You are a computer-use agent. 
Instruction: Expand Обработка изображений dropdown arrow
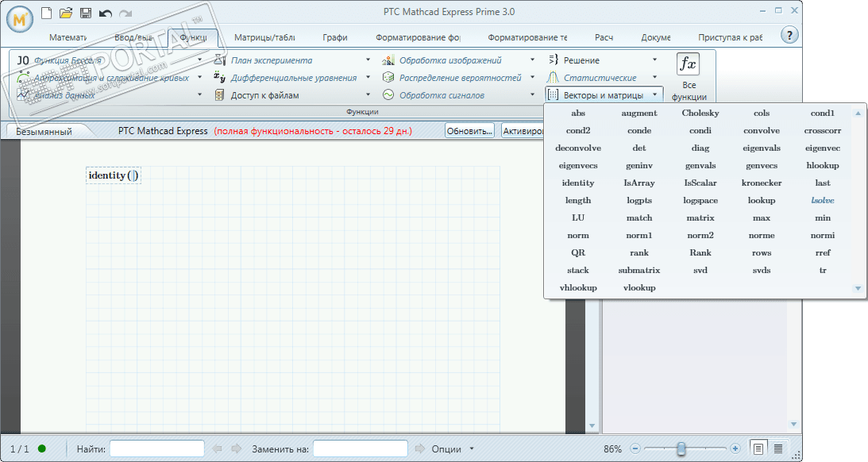pos(533,60)
